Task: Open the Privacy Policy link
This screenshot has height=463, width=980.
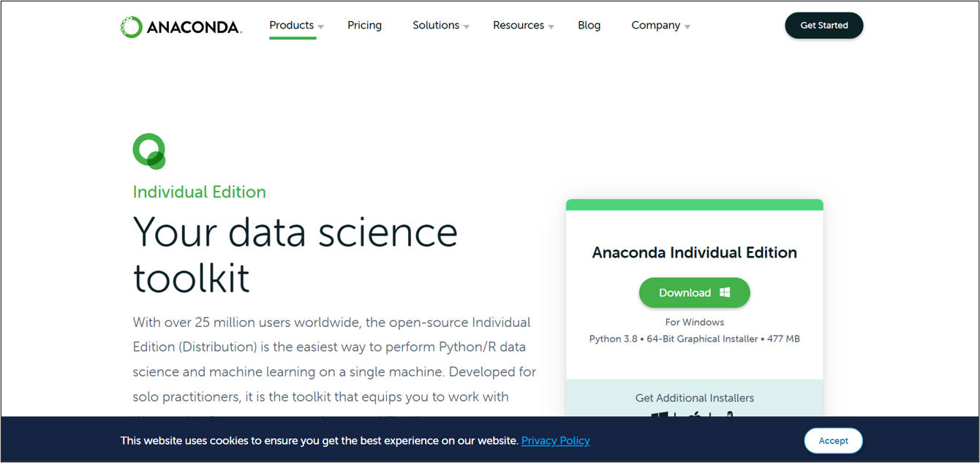Action: pyautogui.click(x=556, y=440)
